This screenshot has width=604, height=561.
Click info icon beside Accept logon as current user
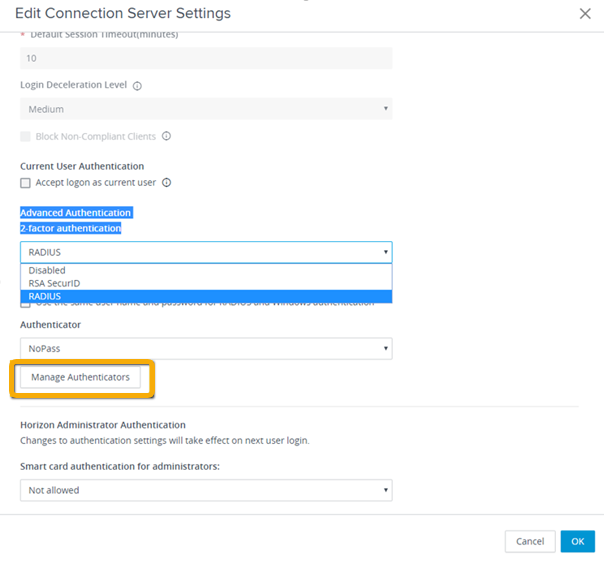coord(166,183)
